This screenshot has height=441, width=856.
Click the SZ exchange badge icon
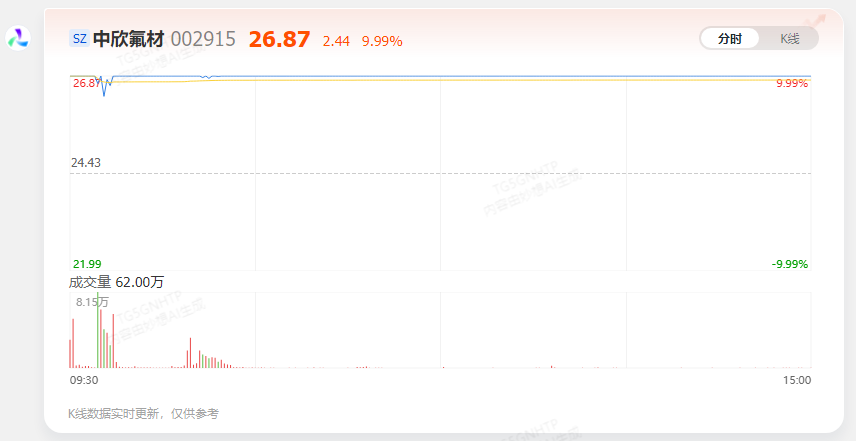click(x=80, y=39)
